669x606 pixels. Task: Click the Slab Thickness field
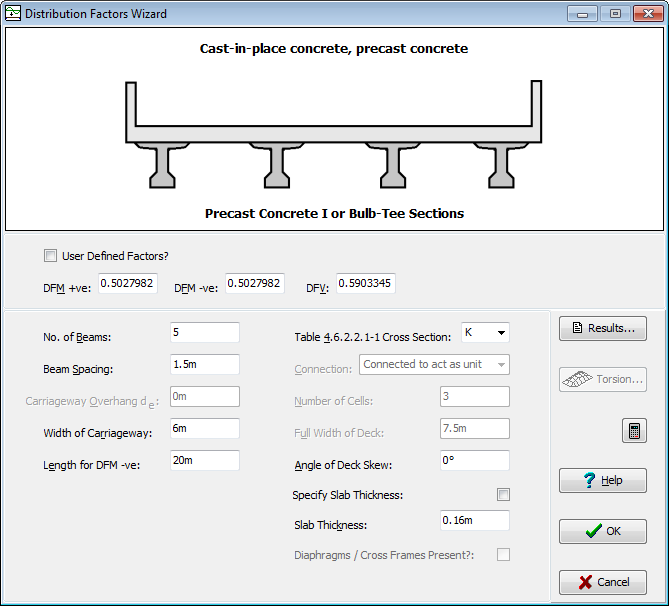pos(475,520)
